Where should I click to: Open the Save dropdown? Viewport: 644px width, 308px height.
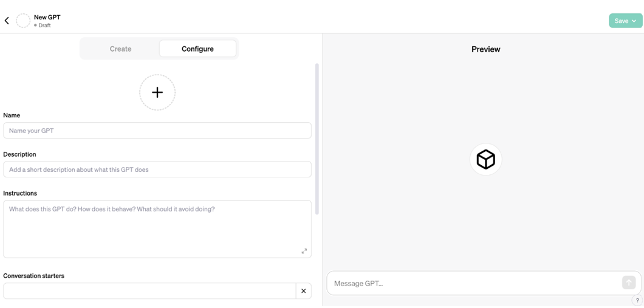click(x=625, y=21)
